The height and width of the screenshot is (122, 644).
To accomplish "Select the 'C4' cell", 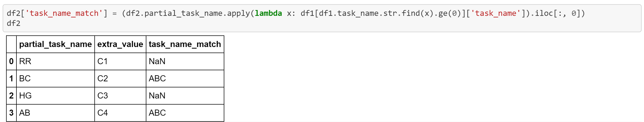I will coord(103,113).
